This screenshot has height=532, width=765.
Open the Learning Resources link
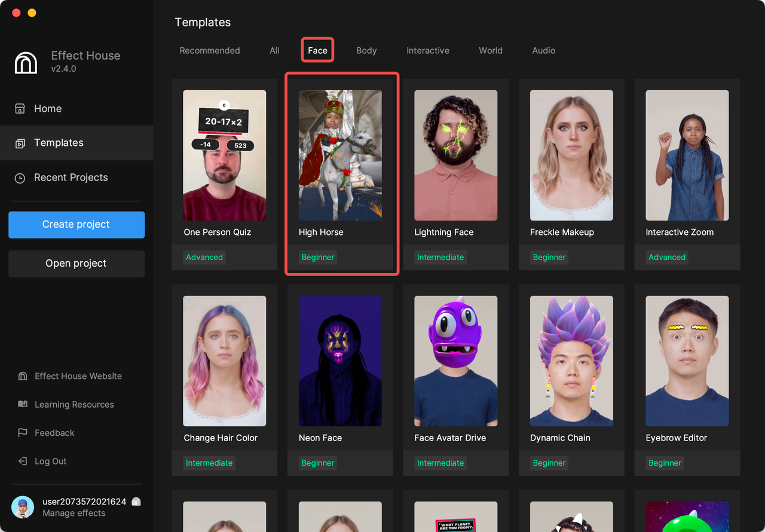pyautogui.click(x=74, y=405)
